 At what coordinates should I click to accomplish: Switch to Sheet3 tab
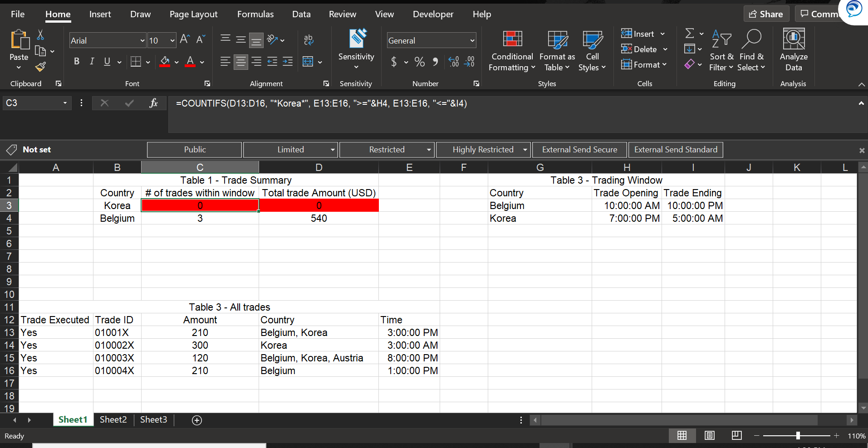pyautogui.click(x=153, y=419)
